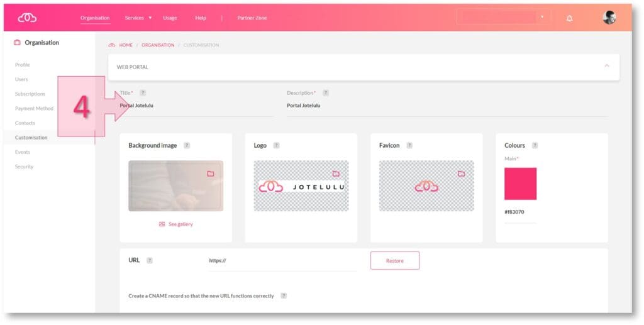Click help icon next to Title
Screen dimensions: 644x325
click(143, 93)
